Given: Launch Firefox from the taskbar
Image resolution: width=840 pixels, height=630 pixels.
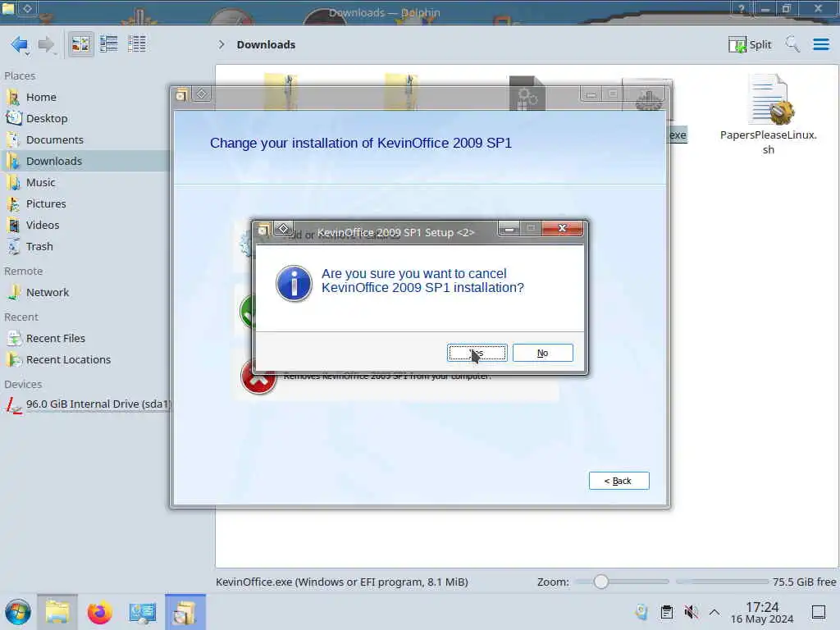Looking at the screenshot, I should [99, 612].
